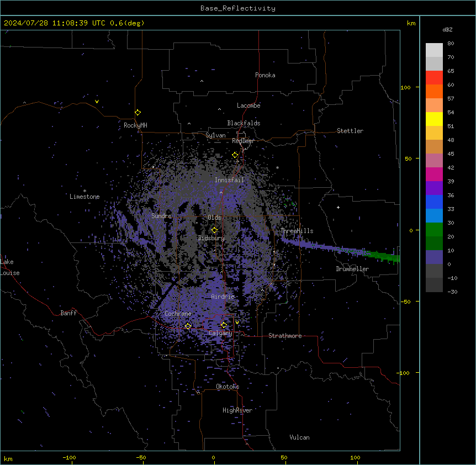Screen dimensions: 476x465
Task: Click the tan 45–48 dBZ legend swatch
Action: [x=434, y=146]
